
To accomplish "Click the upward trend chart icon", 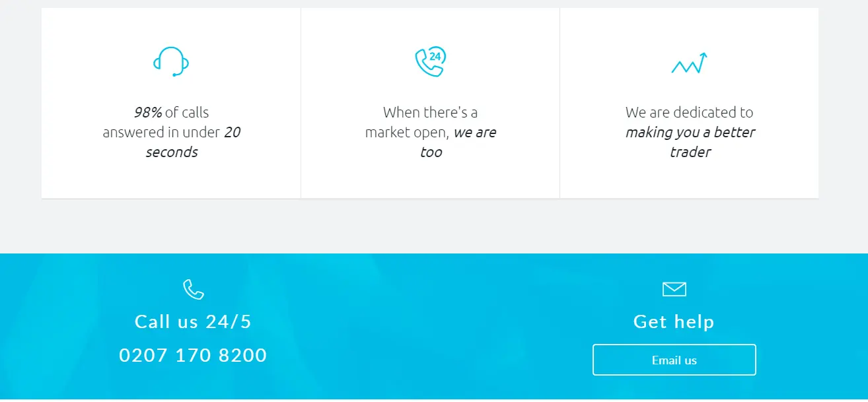I will (689, 63).
